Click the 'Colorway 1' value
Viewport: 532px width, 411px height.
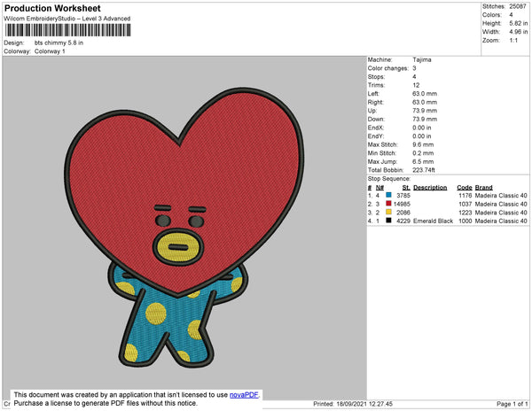pos(50,51)
